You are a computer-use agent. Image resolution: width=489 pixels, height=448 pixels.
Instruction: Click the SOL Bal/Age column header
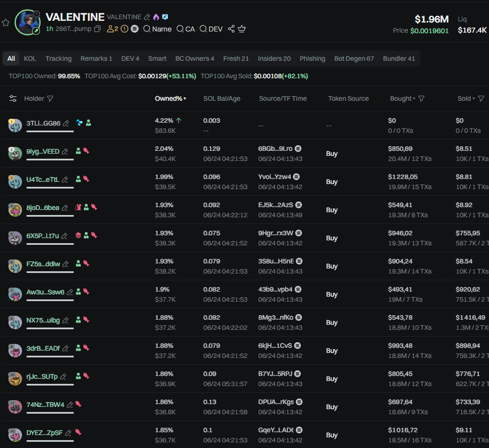click(222, 98)
